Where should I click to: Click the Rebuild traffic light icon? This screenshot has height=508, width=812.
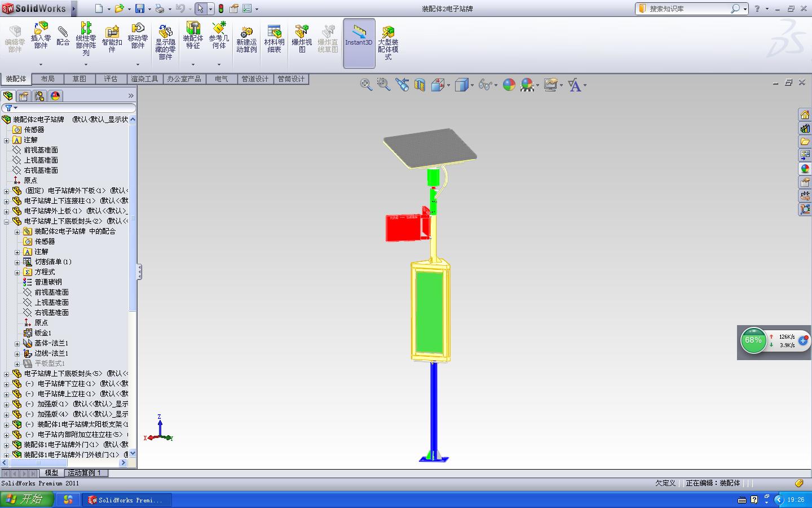click(x=220, y=8)
